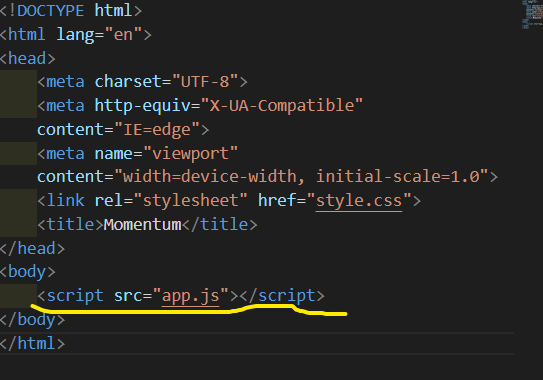The height and width of the screenshot is (380, 543).
Task: Click the closing html tag
Action: [33, 344]
